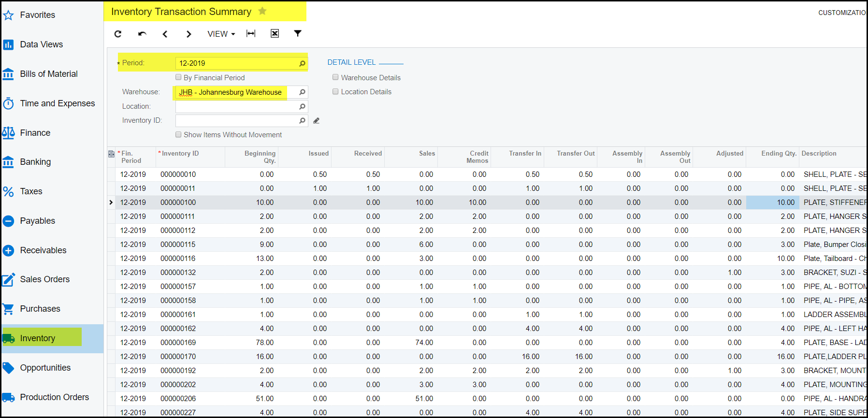This screenshot has height=418, width=868.
Task: Go to next record arrow
Action: (x=189, y=34)
